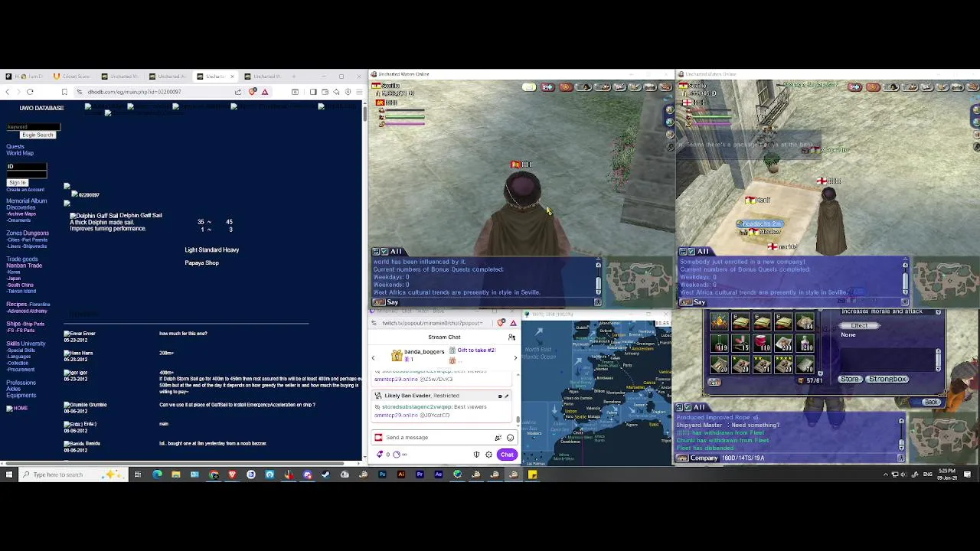Select the All chat tab in the left game window
The height and width of the screenshot is (551, 980).
click(x=396, y=252)
